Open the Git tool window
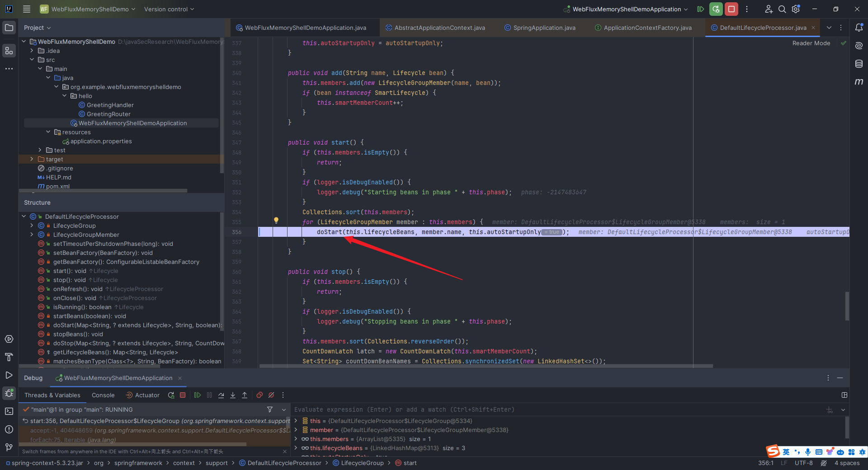The height and width of the screenshot is (470, 868). click(x=9, y=447)
